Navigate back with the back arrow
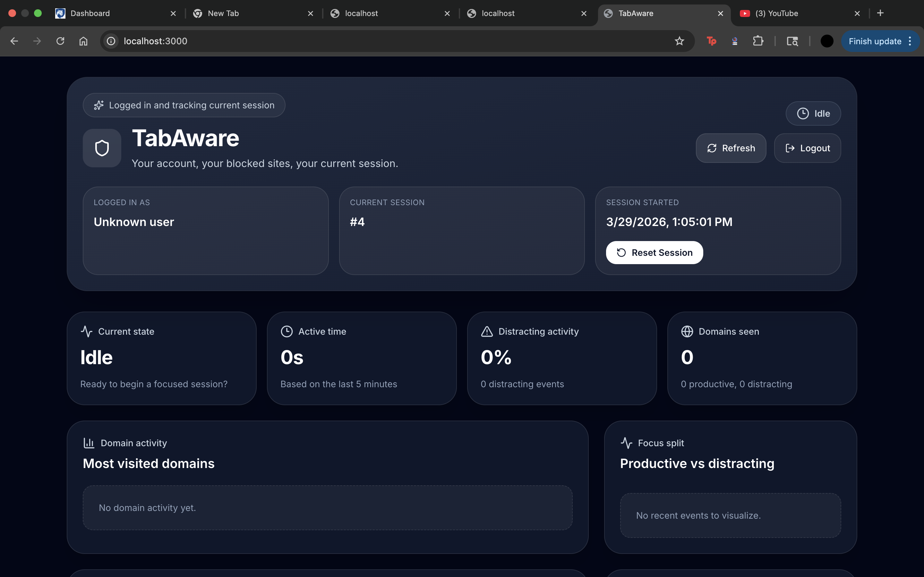The height and width of the screenshot is (577, 924). [14, 41]
